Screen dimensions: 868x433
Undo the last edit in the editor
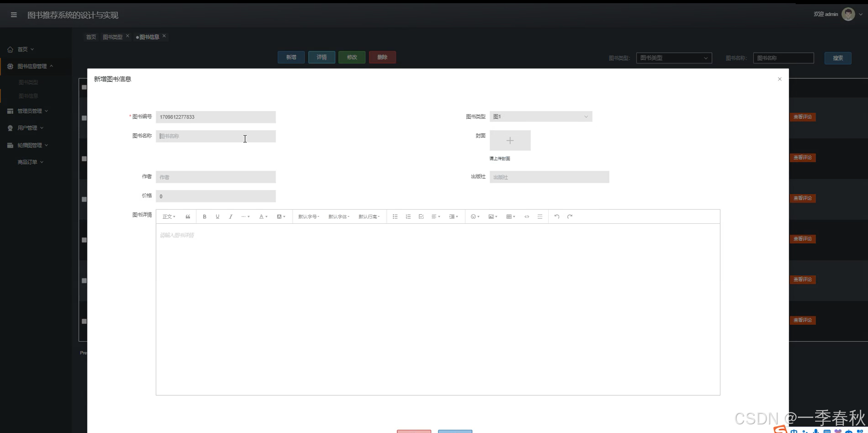557,216
